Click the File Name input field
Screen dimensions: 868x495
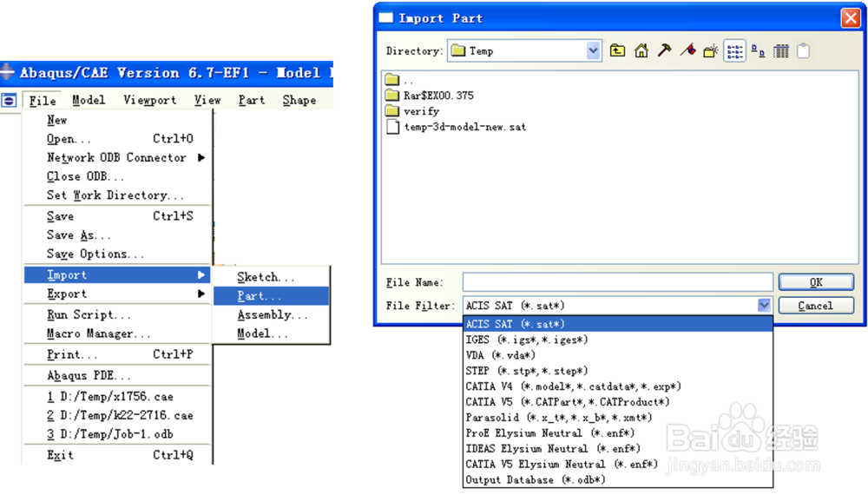[x=618, y=282]
